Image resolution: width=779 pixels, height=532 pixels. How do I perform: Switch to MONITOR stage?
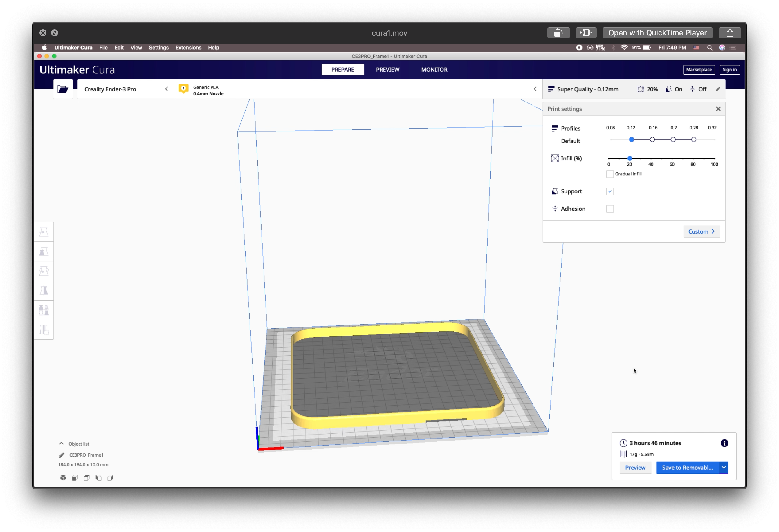coord(434,70)
